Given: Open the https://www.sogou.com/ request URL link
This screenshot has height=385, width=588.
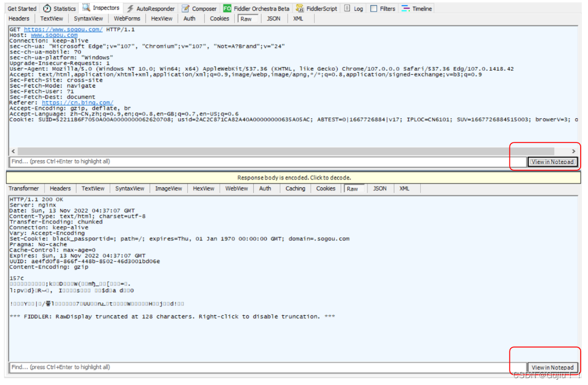Looking at the screenshot, I should click(63, 29).
